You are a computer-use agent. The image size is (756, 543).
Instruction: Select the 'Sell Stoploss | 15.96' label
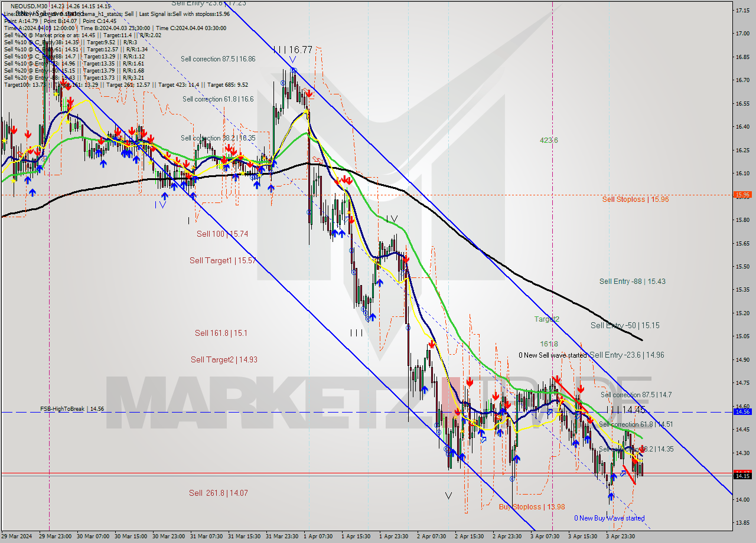coord(636,199)
